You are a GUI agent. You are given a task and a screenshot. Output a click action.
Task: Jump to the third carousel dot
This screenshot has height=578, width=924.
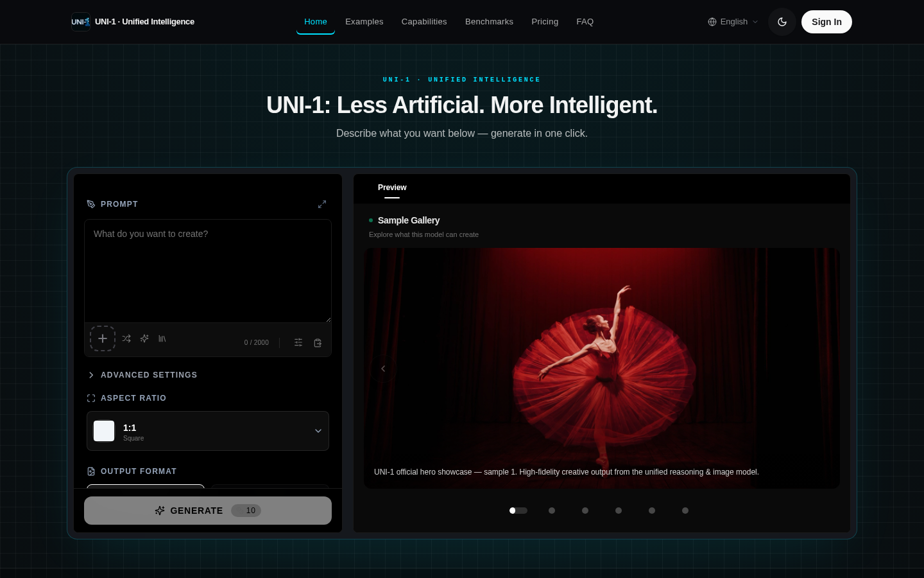tap(585, 511)
